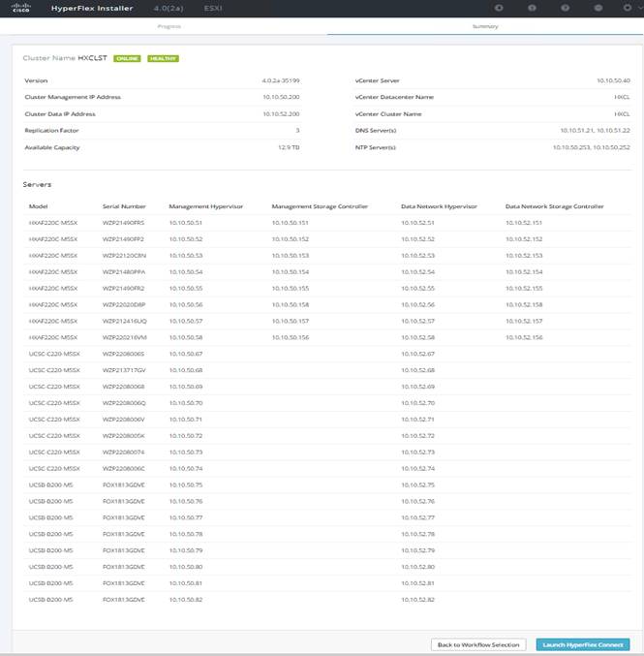This screenshot has width=644, height=656.
Task: Click storage controller IP 10.10.50.151
Action: [291, 223]
